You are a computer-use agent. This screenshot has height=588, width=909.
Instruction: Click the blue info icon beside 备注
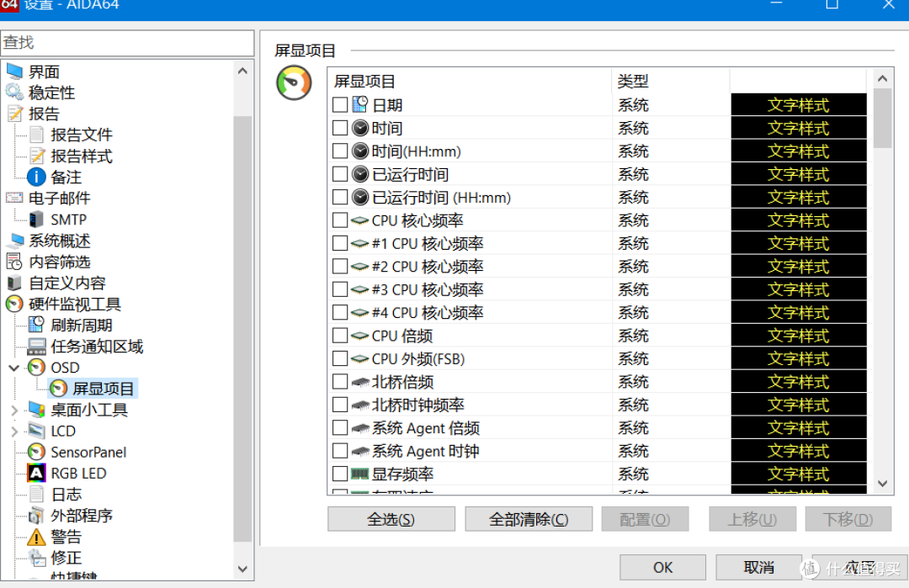coord(36,177)
